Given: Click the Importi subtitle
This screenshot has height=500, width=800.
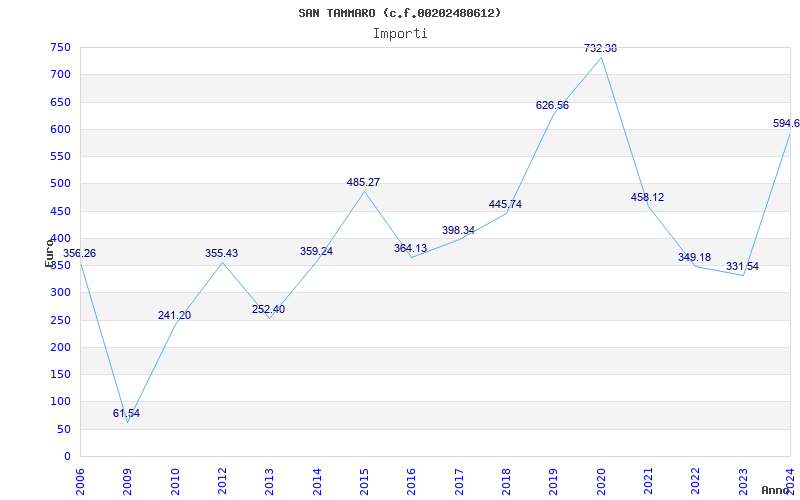Looking at the screenshot, I should (399, 34).
